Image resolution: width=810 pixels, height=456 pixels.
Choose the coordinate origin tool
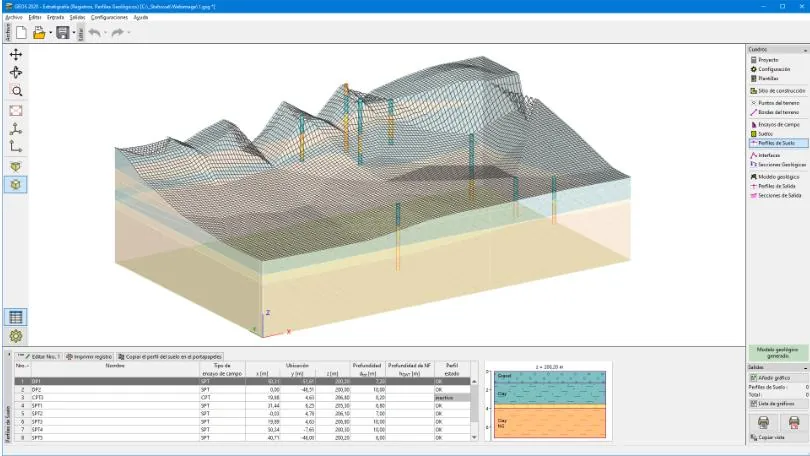[16, 147]
